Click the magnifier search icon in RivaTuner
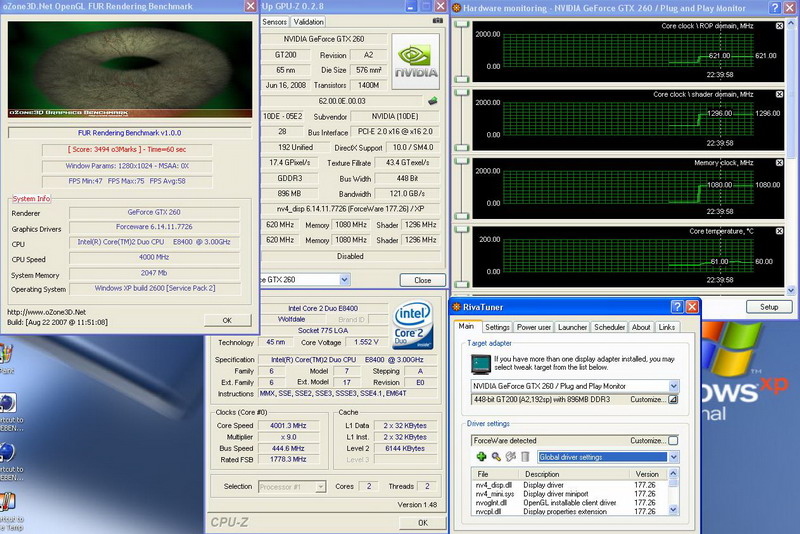800x534 pixels. (x=496, y=456)
